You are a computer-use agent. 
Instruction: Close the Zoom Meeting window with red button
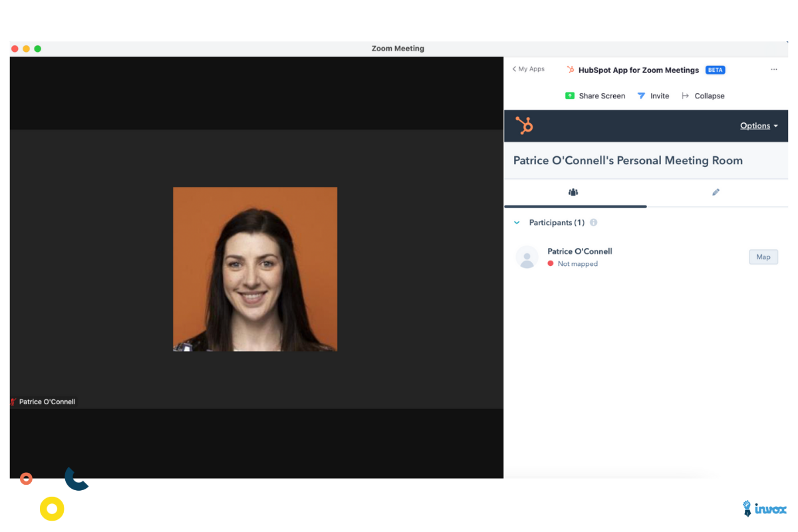pyautogui.click(x=15, y=49)
